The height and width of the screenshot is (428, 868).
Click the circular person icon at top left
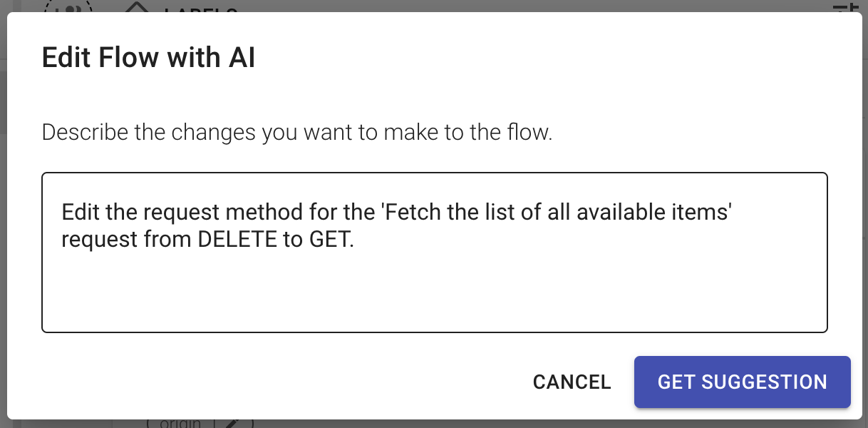68,7
